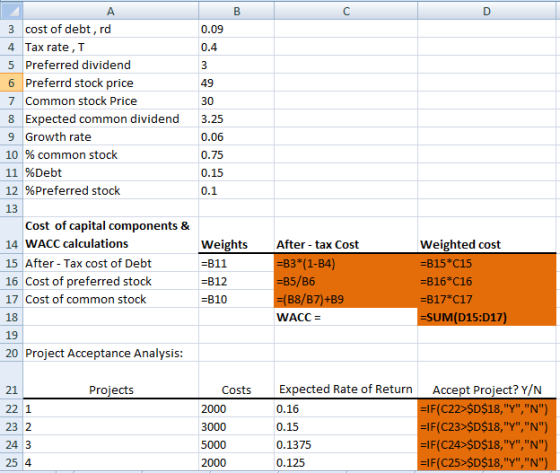560x473 pixels.
Task: Click the '%Debt' label cell
Action: coord(111,173)
